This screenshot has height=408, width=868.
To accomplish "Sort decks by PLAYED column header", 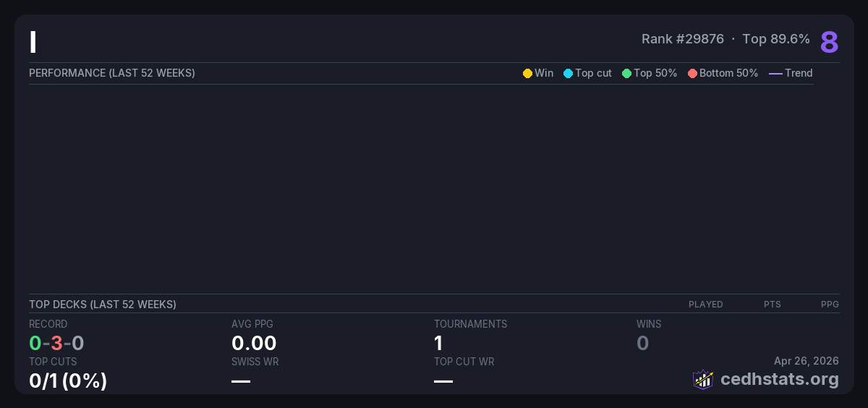I will click(x=705, y=305).
